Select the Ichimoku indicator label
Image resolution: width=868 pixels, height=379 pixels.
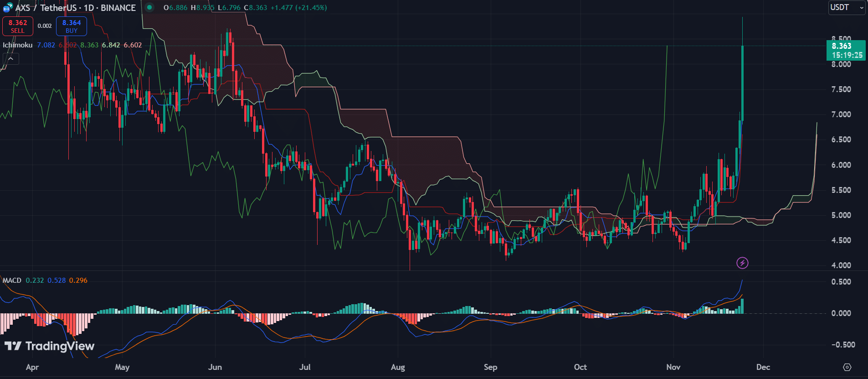tap(18, 45)
